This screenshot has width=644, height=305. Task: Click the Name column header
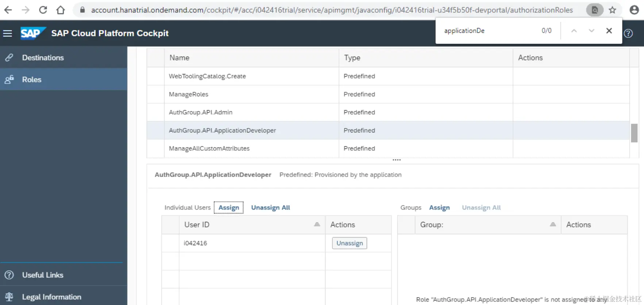click(251, 58)
